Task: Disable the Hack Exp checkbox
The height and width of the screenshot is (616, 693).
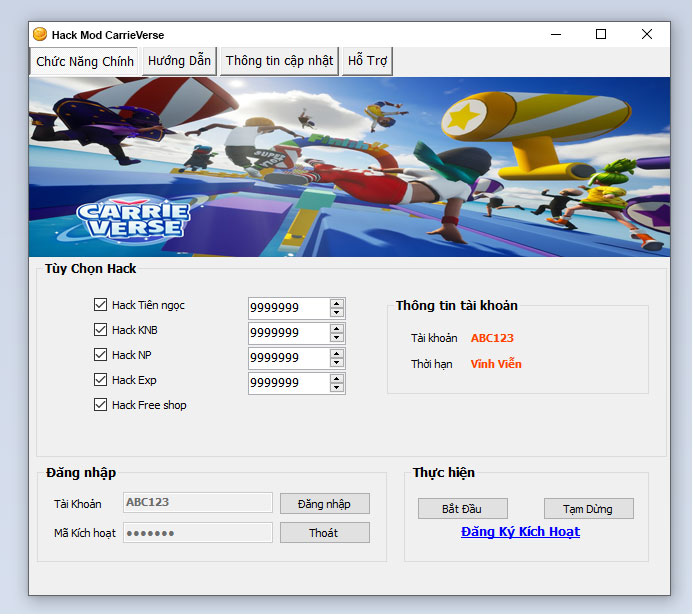Action: click(100, 380)
